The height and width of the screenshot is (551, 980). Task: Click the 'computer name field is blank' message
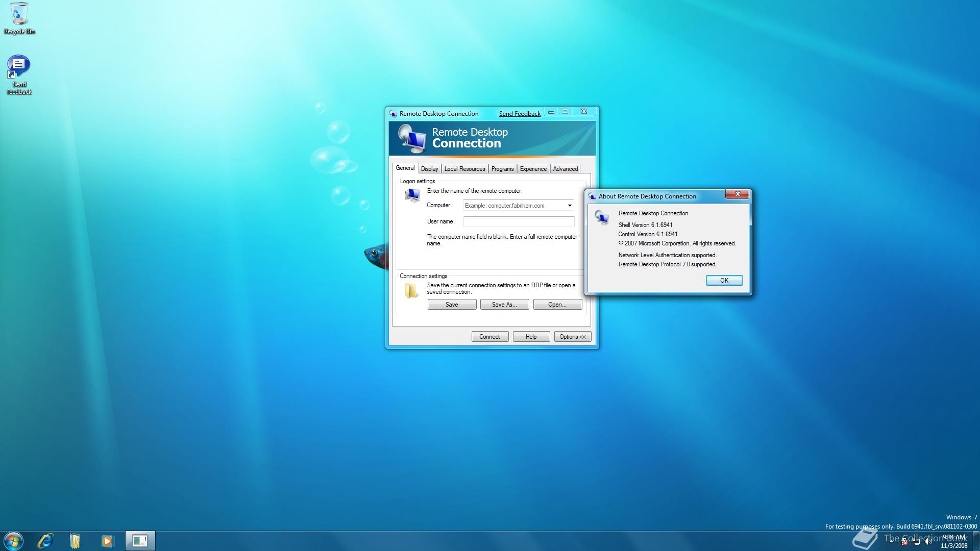click(502, 240)
